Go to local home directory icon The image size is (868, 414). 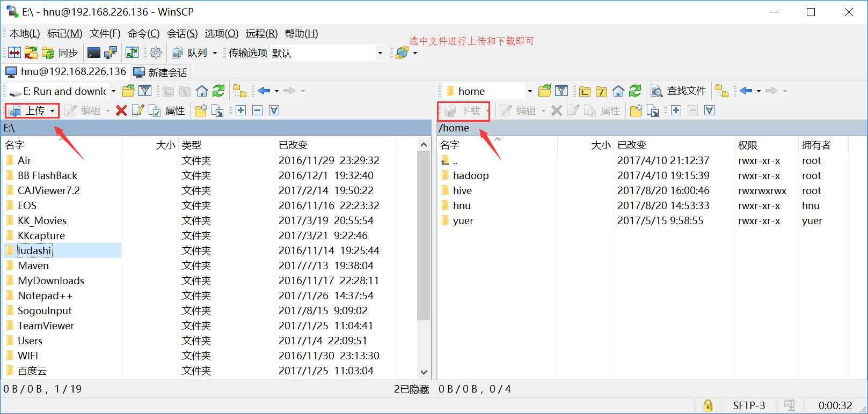click(202, 91)
